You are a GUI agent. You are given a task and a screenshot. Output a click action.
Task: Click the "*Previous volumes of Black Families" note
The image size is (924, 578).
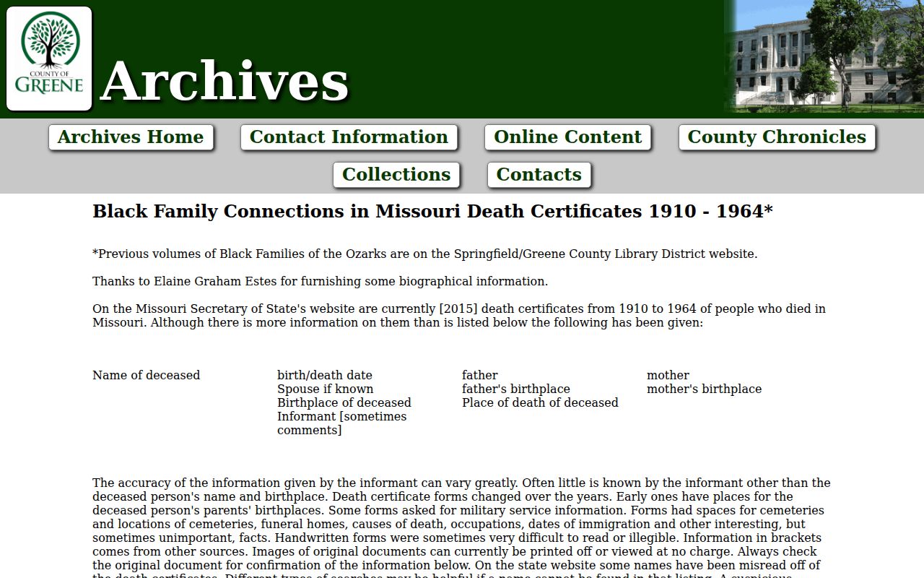pyautogui.click(x=425, y=254)
